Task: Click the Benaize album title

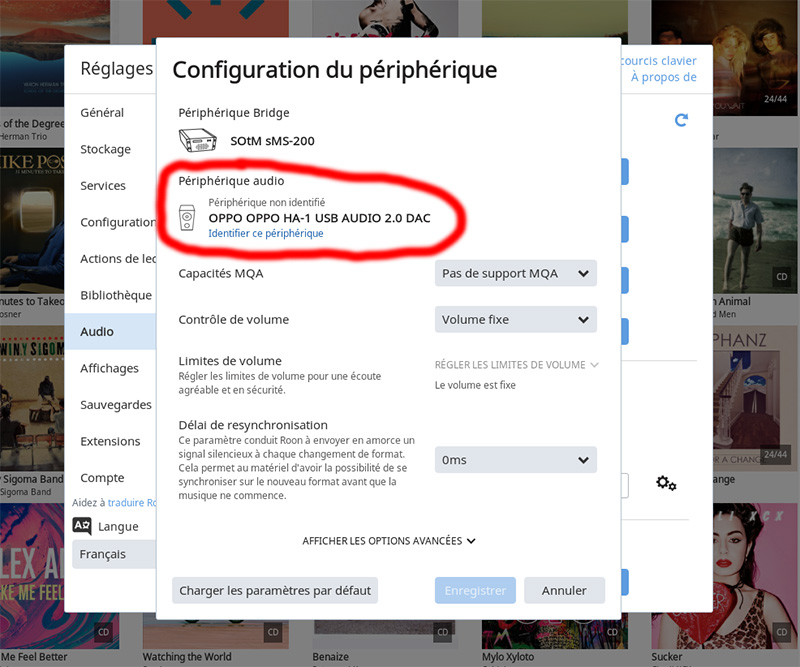Action: (x=331, y=657)
